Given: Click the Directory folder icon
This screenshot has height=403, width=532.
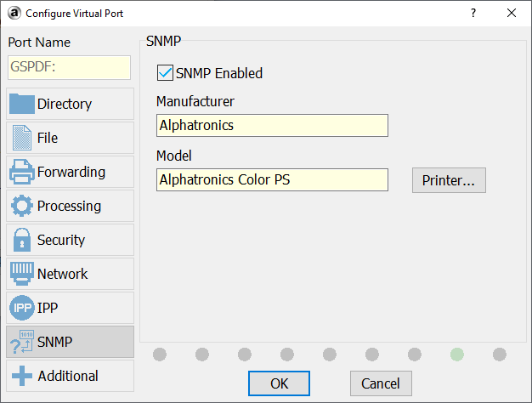Looking at the screenshot, I should pos(22,104).
